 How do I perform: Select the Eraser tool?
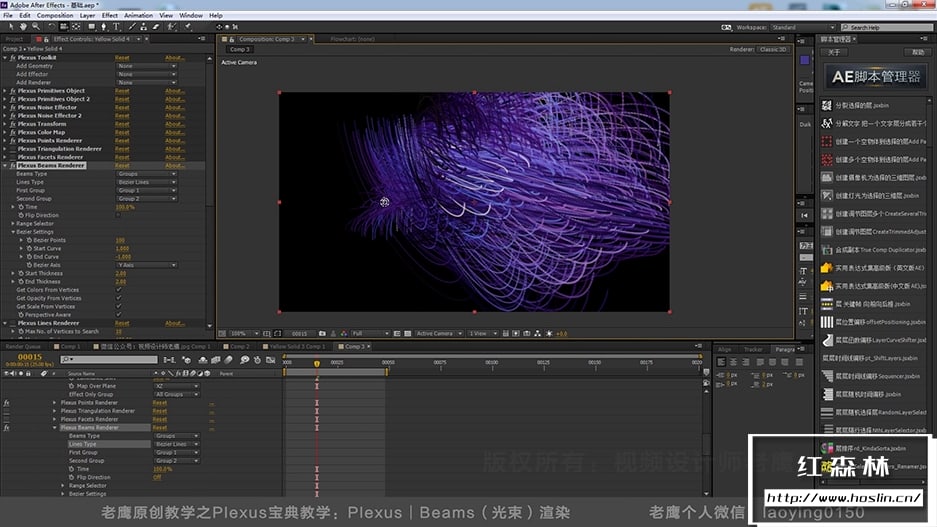(156, 27)
